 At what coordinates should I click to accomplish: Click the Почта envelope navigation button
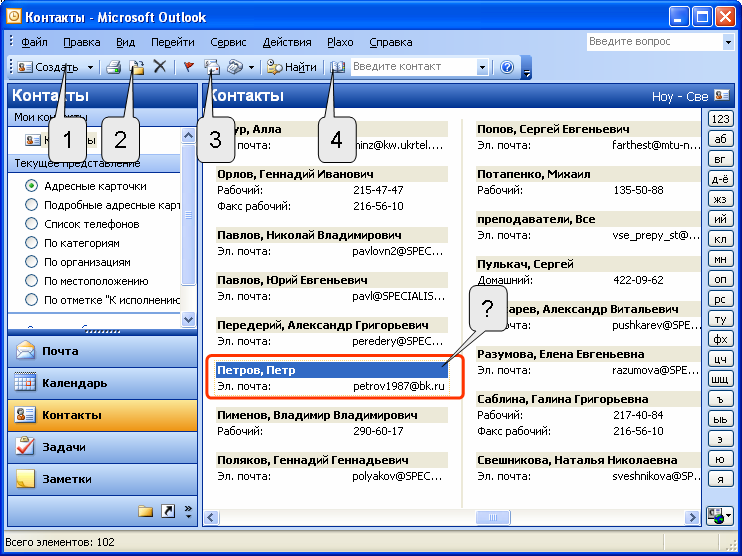tap(102, 351)
